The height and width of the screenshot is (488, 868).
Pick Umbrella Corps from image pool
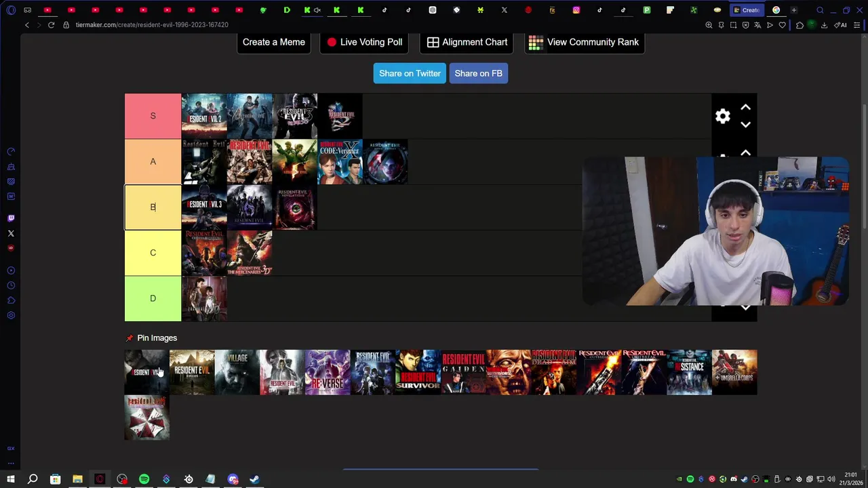(734, 372)
